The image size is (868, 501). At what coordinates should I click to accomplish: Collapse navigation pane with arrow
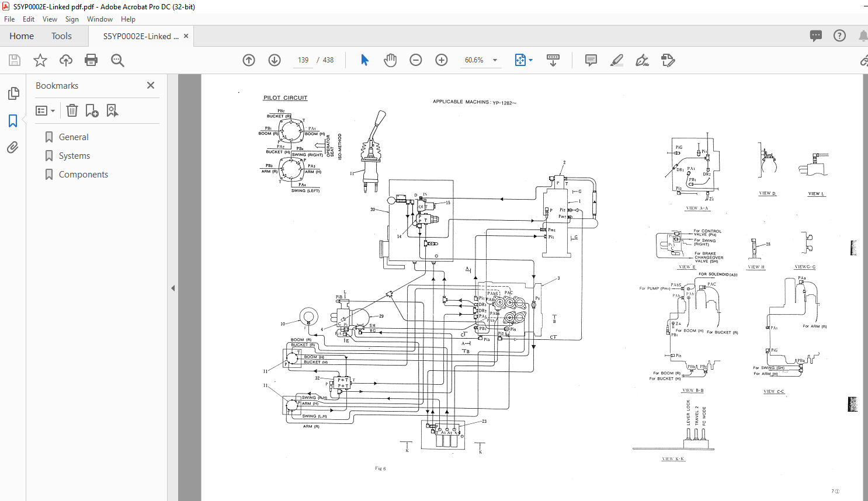point(173,288)
